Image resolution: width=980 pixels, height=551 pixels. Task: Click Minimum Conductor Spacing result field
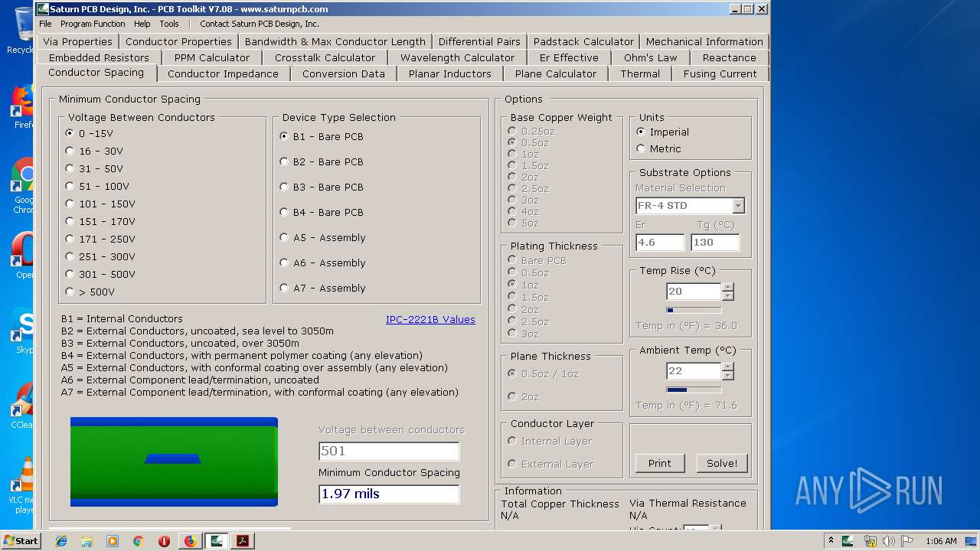(x=389, y=494)
